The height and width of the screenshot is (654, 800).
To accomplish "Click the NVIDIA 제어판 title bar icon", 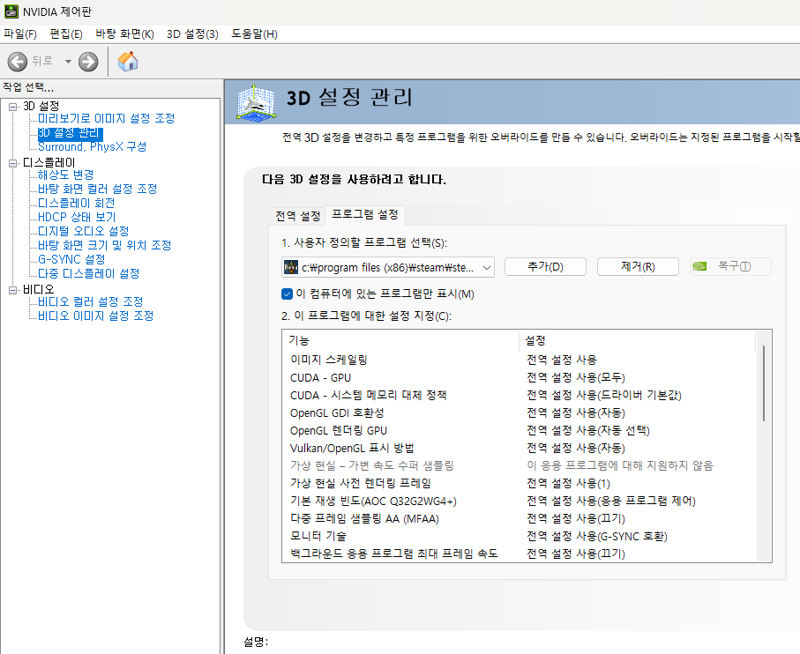I will click(x=11, y=11).
